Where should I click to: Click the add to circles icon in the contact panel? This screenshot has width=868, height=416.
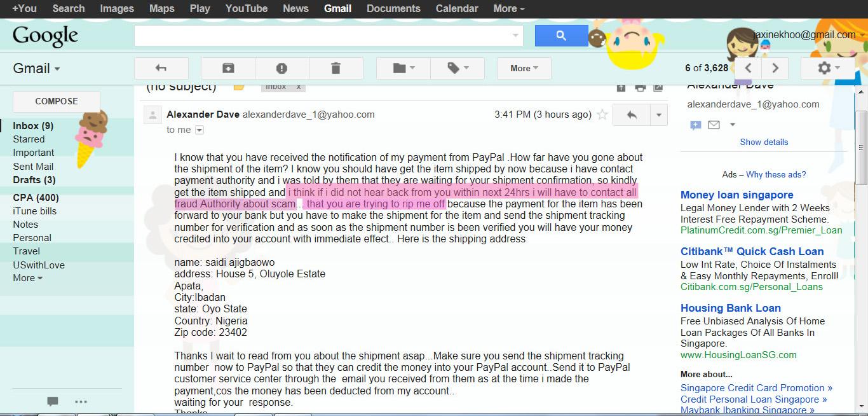695,125
